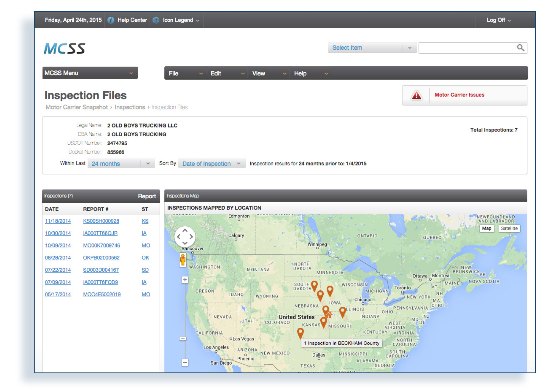Click the 11/18/2014 inspection date
This screenshot has height=392, width=549.
58,221
